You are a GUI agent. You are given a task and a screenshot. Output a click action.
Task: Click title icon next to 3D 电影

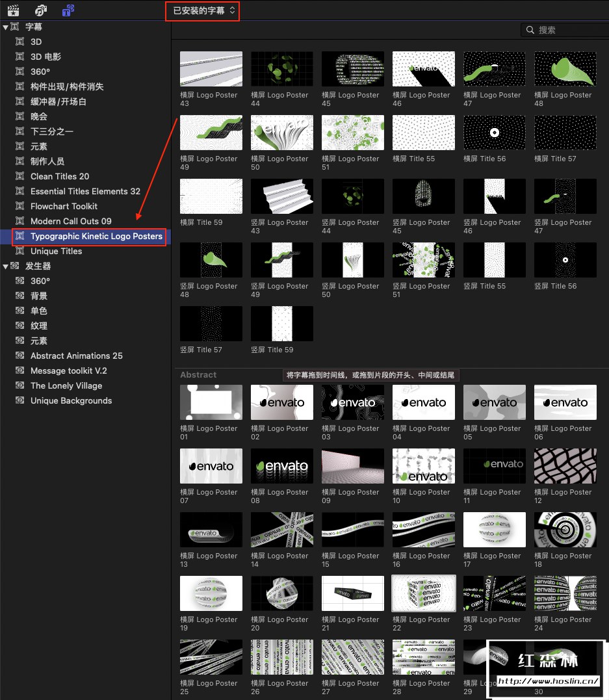point(19,57)
